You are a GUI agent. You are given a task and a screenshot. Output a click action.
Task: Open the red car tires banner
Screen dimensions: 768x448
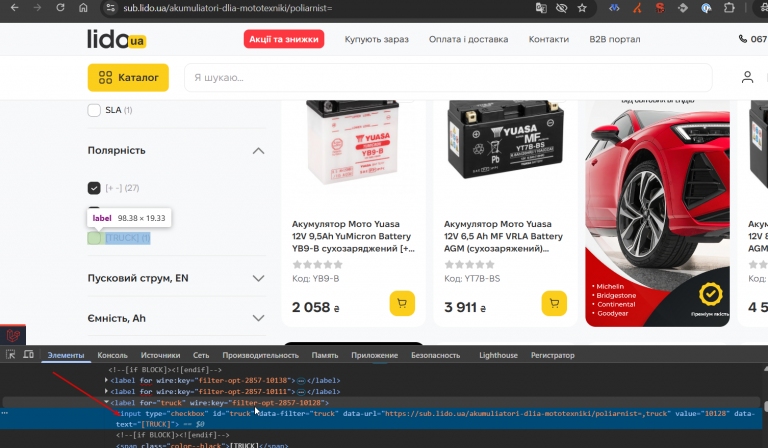pos(657,213)
